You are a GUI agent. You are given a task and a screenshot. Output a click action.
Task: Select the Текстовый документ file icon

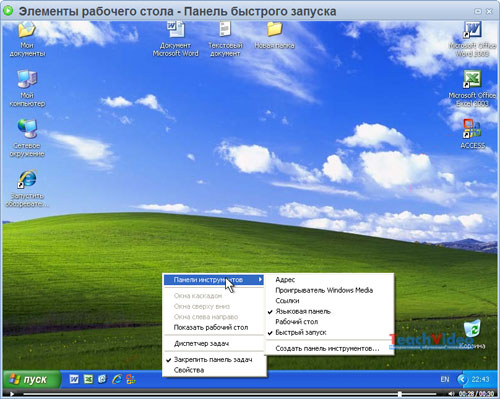click(225, 38)
